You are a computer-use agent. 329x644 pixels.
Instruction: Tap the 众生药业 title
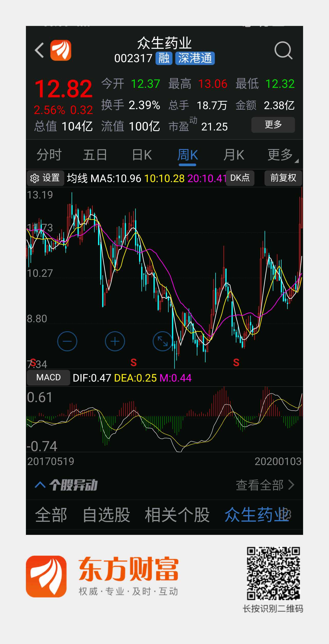pyautogui.click(x=164, y=43)
